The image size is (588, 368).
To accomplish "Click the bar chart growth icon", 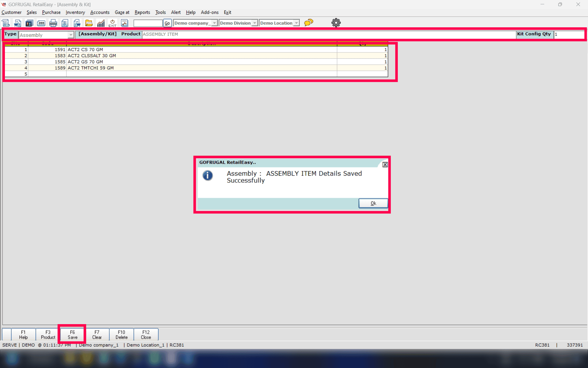I will (101, 23).
